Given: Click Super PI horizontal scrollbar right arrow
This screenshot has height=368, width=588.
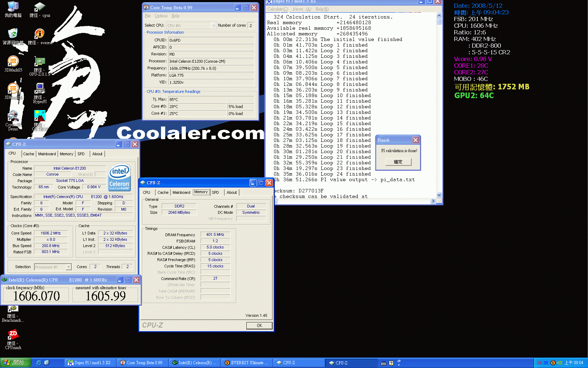Looking at the screenshot, I should coord(433,201).
